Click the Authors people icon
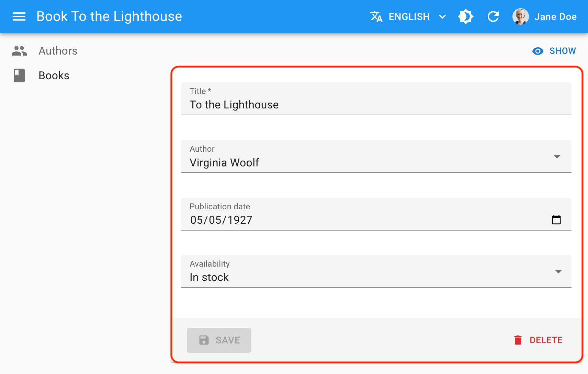The image size is (588, 374). (19, 51)
